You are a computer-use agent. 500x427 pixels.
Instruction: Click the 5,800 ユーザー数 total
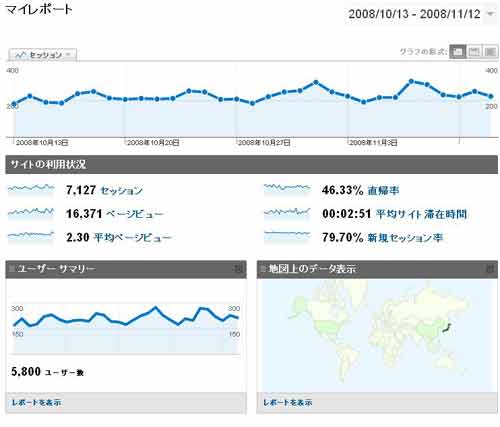coord(47,372)
